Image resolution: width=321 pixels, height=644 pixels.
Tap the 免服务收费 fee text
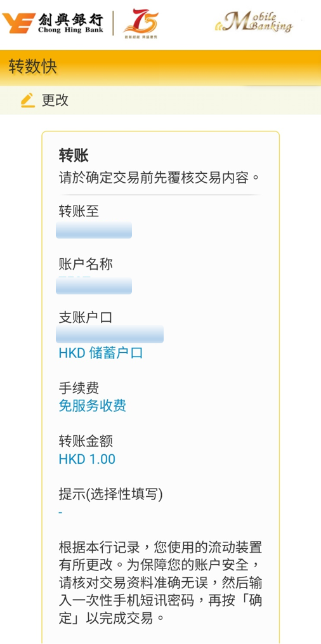pyautogui.click(x=93, y=406)
